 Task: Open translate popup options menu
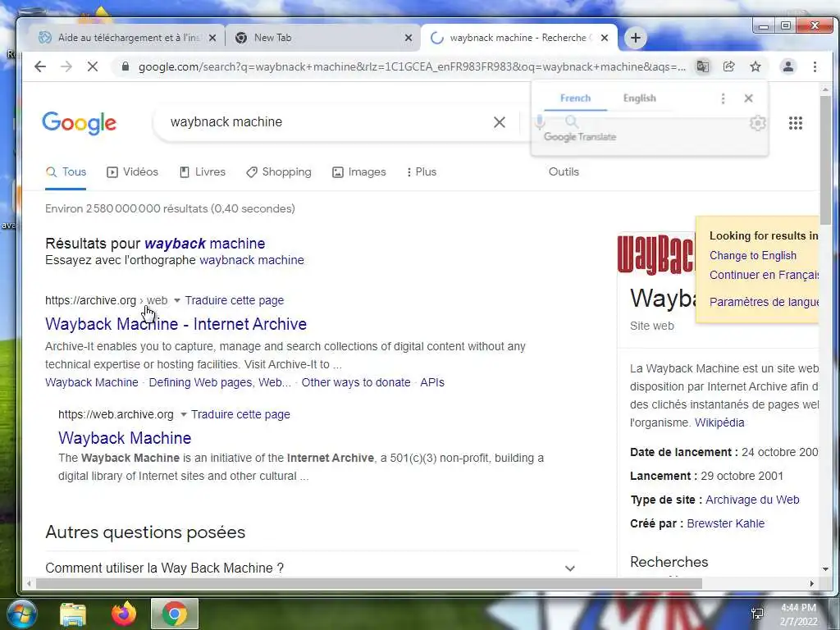tap(724, 98)
